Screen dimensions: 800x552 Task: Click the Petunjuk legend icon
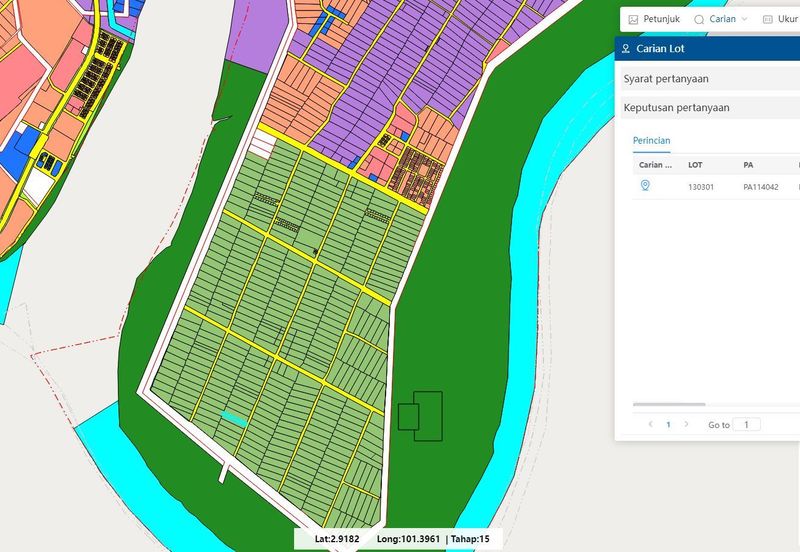(633, 19)
